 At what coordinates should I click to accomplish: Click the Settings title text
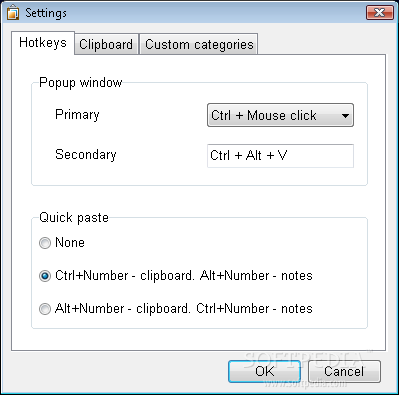pos(46,13)
